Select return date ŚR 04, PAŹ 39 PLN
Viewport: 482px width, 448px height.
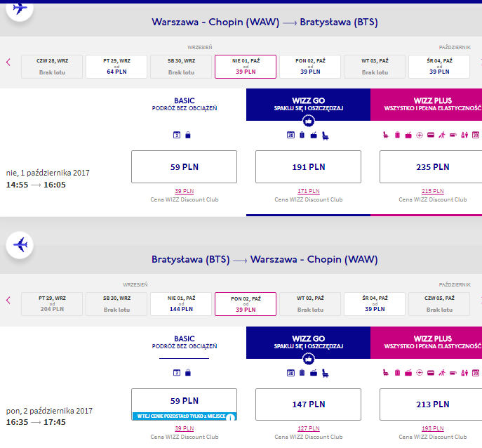tap(375, 304)
